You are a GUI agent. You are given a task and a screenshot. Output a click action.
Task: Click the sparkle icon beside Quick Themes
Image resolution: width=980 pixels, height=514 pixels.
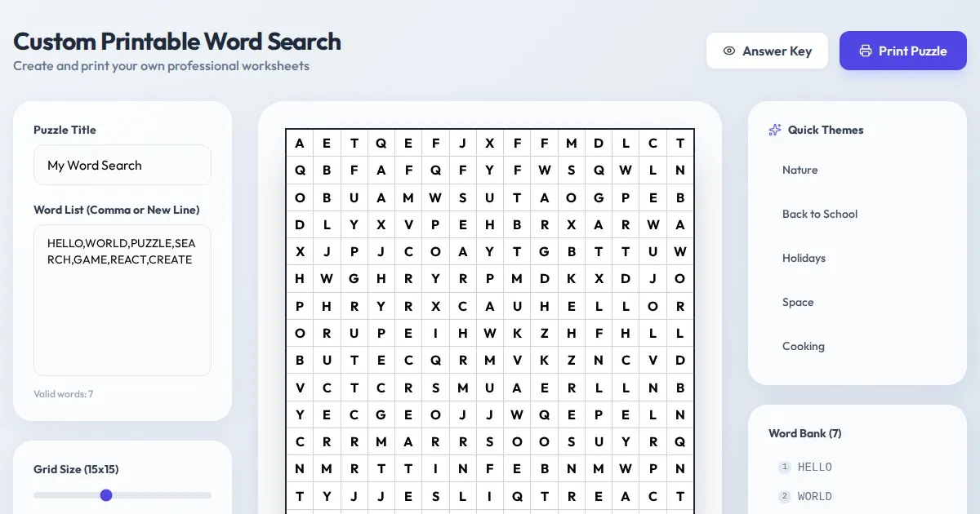click(x=775, y=130)
